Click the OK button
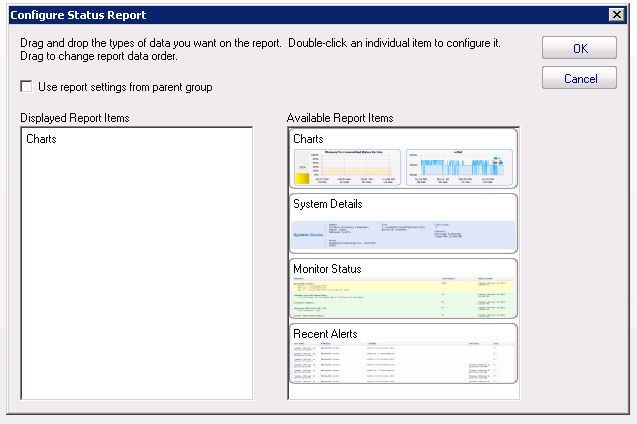 pos(579,48)
